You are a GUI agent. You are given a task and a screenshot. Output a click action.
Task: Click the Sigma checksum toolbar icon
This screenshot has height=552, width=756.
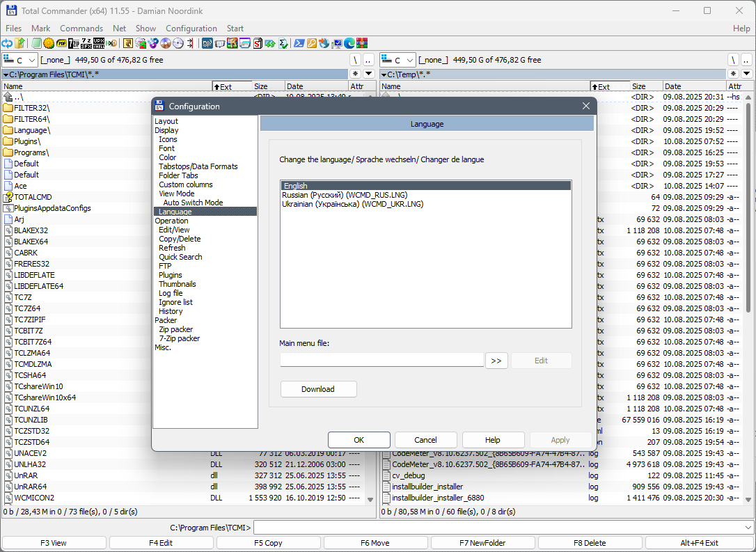(283, 43)
